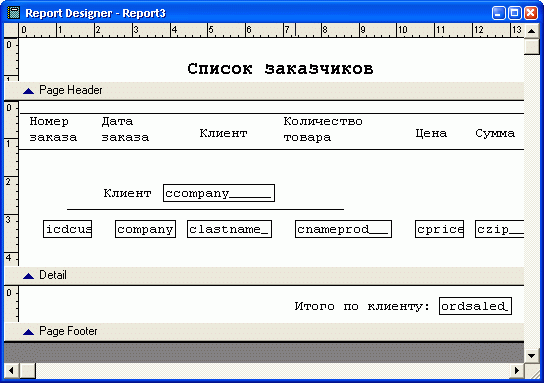Select the Номер заказа column label
This screenshot has height=383, width=544.
click(x=53, y=129)
